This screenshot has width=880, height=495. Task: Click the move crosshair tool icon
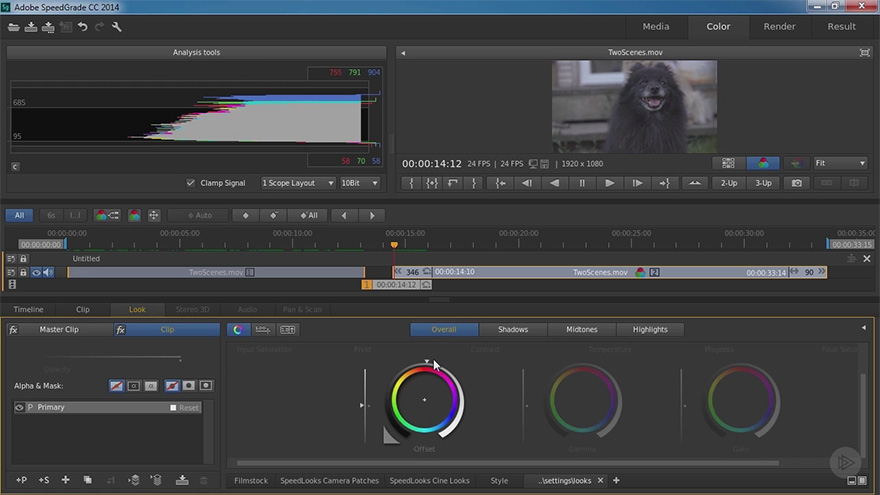tap(154, 216)
